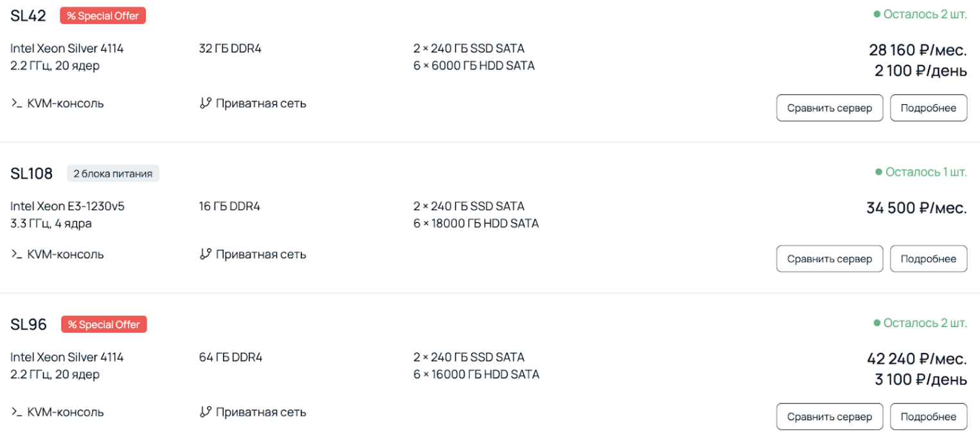
Task: Click the green availability dot for SL42
Action: point(877,14)
